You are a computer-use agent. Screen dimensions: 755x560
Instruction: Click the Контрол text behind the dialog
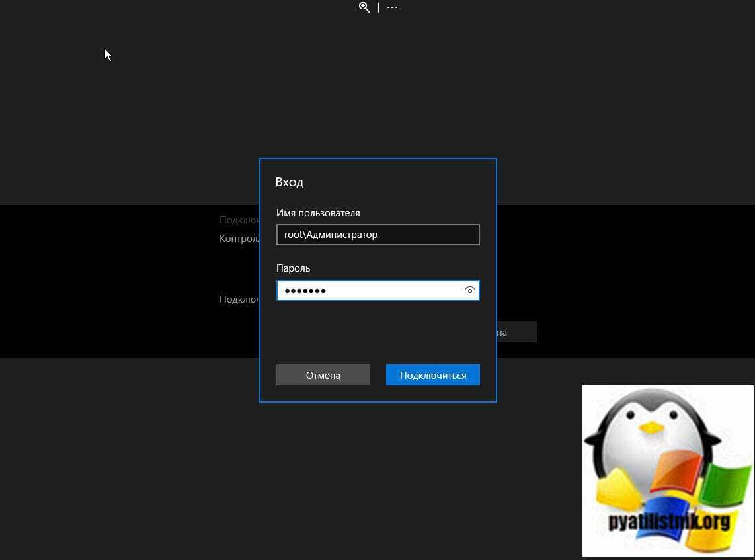click(239, 239)
